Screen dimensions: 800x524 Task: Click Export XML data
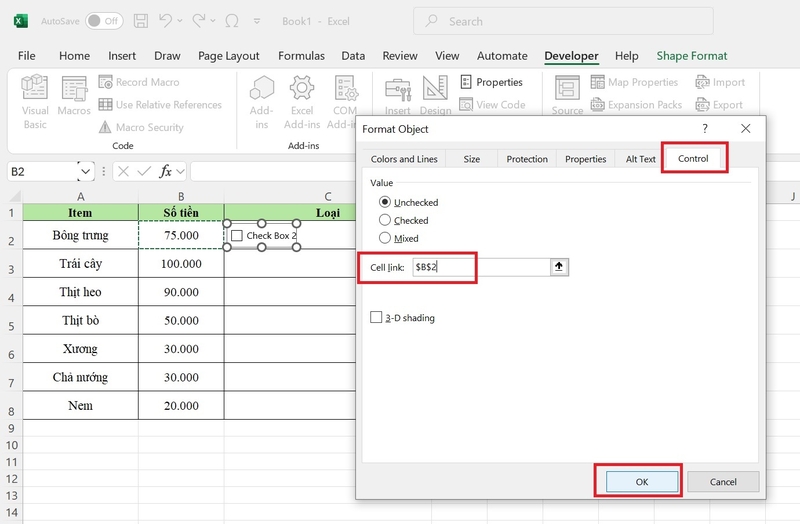(719, 105)
